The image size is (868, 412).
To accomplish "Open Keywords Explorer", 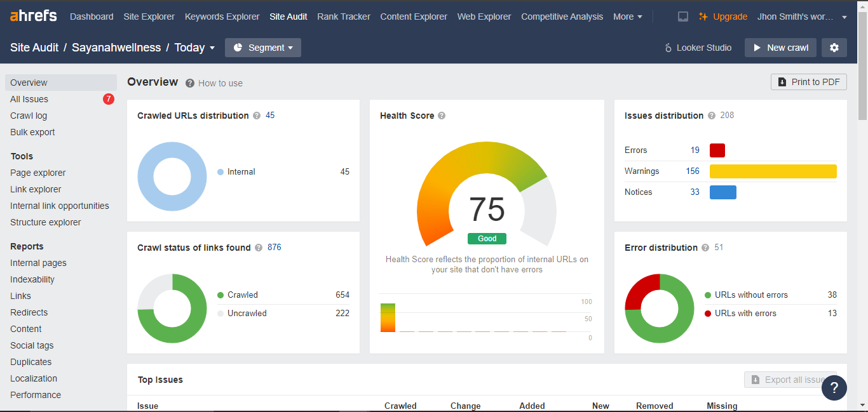I will pyautogui.click(x=222, y=17).
